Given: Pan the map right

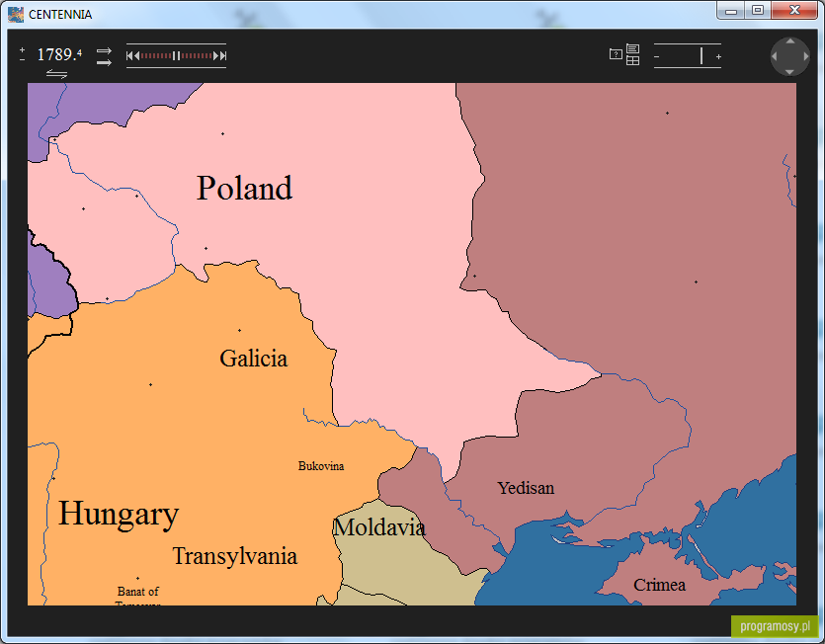Looking at the screenshot, I should (x=805, y=56).
